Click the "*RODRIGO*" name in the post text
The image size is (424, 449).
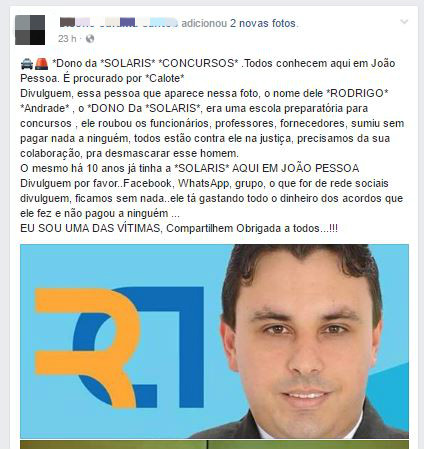tap(358, 93)
